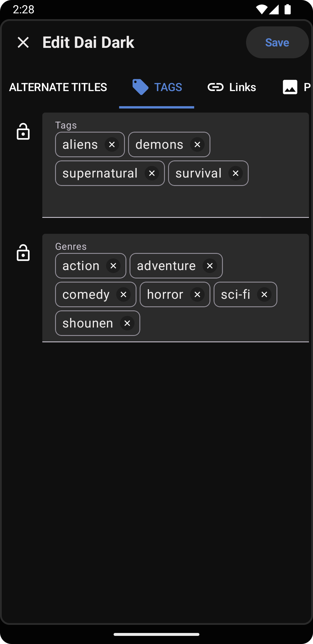Remove the adventure genre chip
313x644 pixels.
210,266
